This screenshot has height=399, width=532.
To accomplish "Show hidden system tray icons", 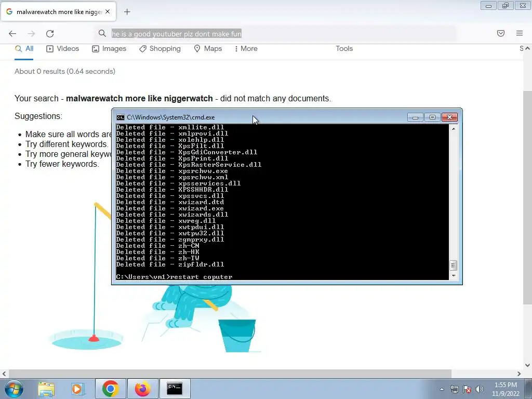I will tap(442, 389).
